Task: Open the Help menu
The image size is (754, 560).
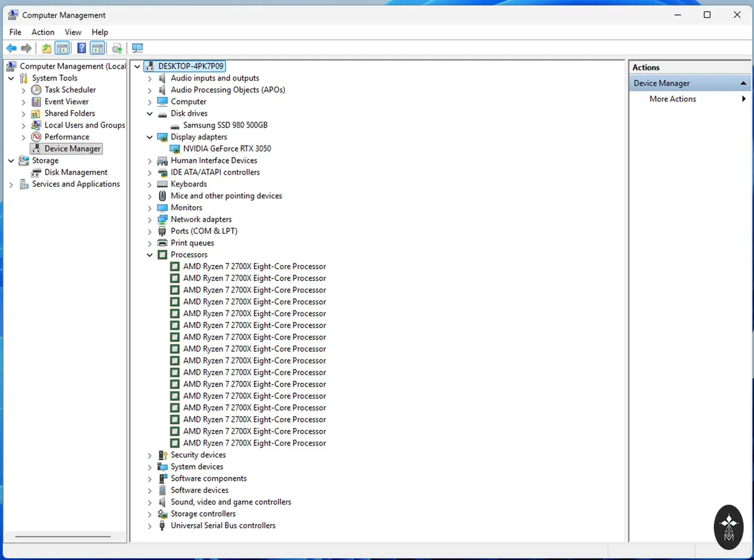Action: coord(100,32)
